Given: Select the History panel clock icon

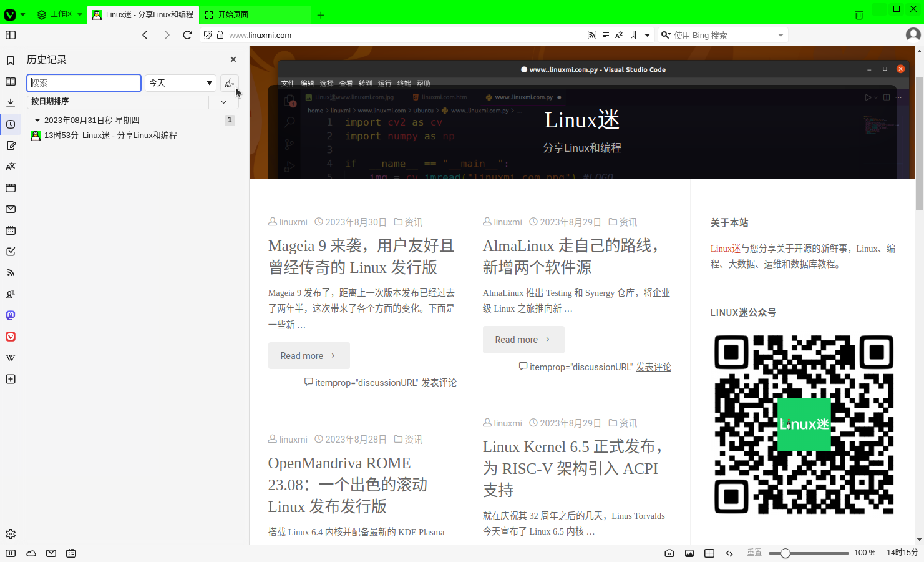Looking at the screenshot, I should click(x=11, y=124).
